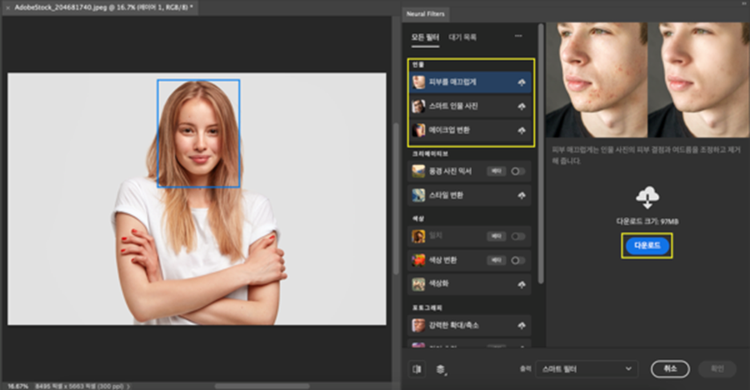Open the three-dots more options menu
This screenshot has width=750, height=390.
[518, 36]
